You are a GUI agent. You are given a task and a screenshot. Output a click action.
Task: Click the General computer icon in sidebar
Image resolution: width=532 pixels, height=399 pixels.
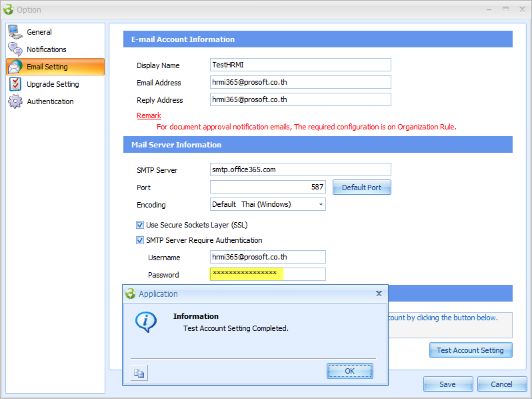15,32
